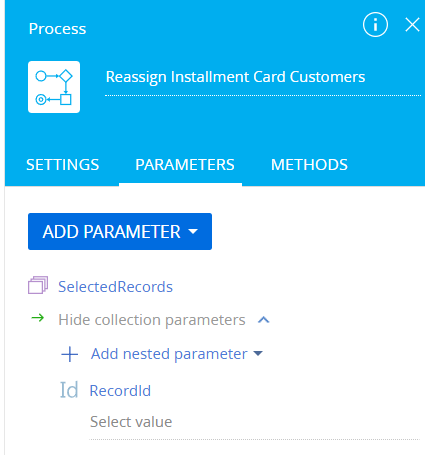This screenshot has height=455, width=425.
Task: Select the PARAMETERS tab
Action: (x=185, y=165)
